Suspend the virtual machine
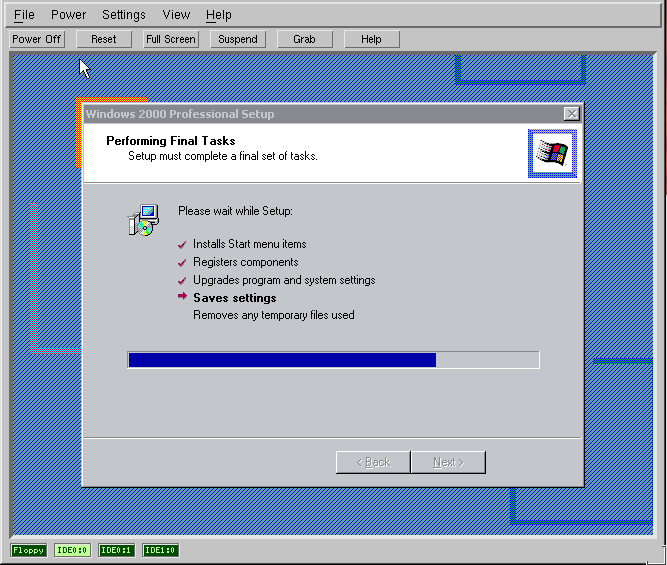 point(238,39)
